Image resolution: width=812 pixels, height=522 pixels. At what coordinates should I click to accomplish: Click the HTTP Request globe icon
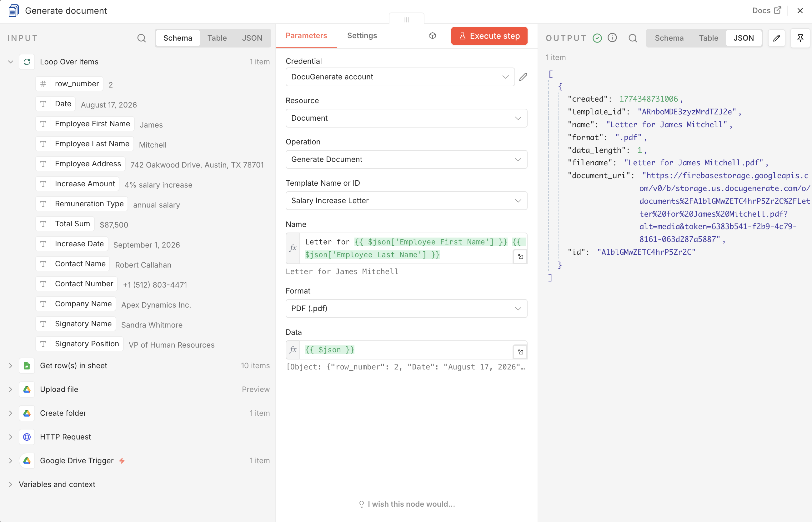(x=27, y=437)
